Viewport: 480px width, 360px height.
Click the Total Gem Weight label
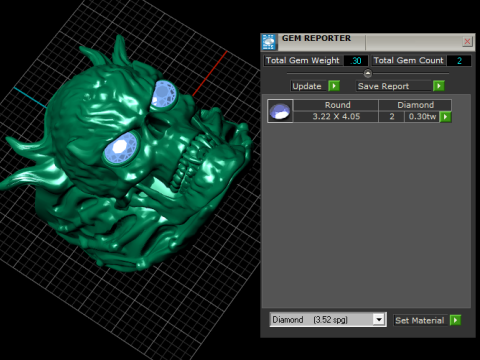click(303, 60)
